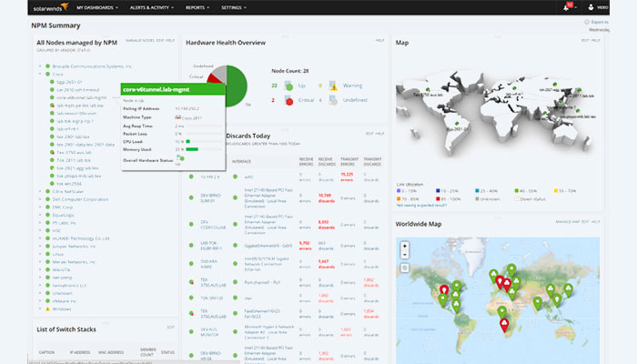Click the red map pin in southern Africa
Image resolution: width=637 pixels, height=364 pixels.
pos(504,325)
